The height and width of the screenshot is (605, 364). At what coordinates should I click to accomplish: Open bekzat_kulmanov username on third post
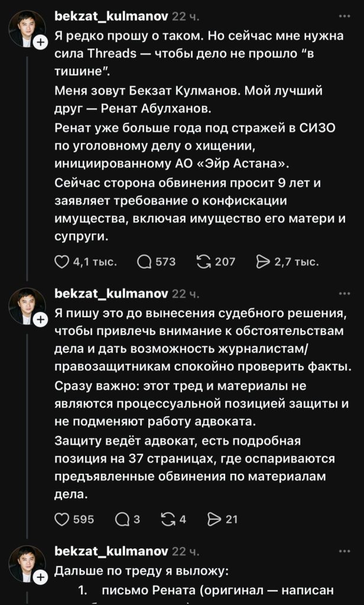(x=110, y=551)
